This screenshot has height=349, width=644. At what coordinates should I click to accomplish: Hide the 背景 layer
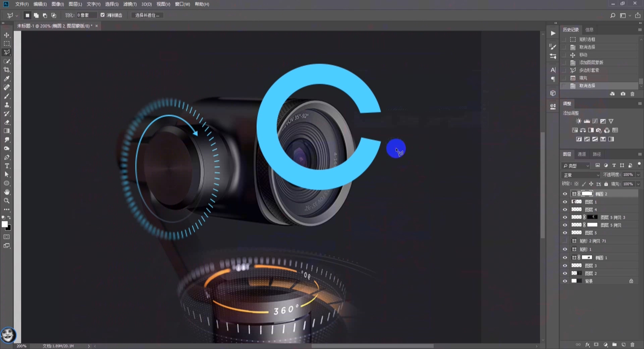click(565, 281)
